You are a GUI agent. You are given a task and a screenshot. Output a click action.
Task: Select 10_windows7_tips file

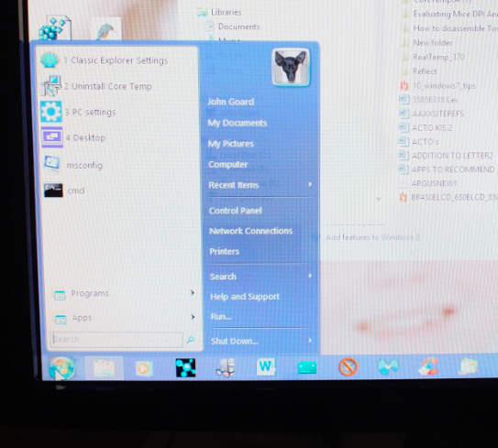(x=444, y=86)
